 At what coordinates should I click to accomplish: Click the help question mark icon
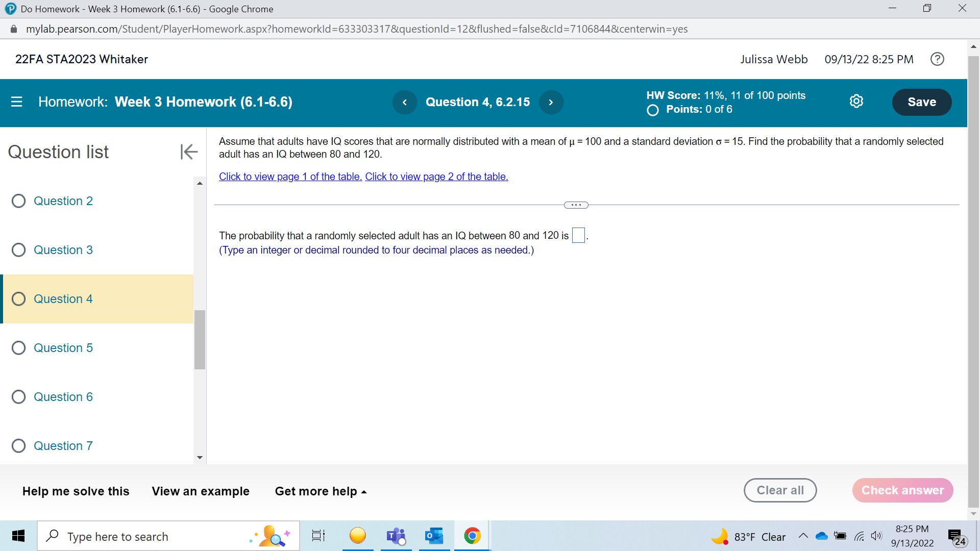coord(937,59)
